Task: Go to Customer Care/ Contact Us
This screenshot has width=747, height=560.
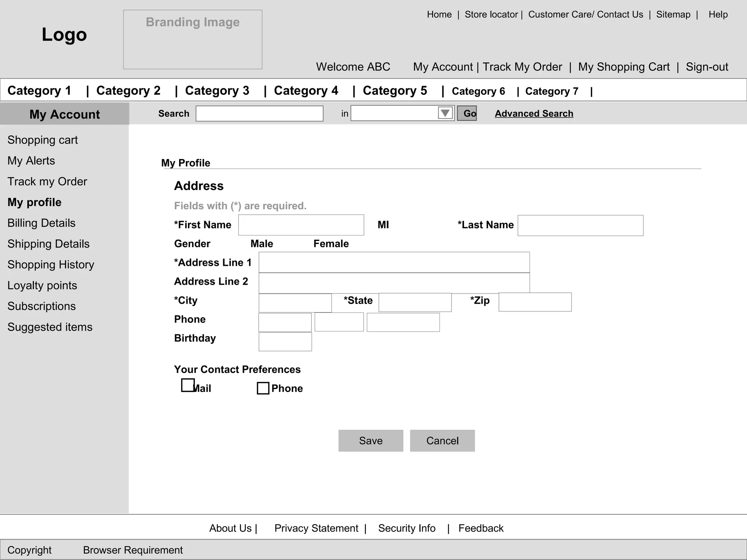Action: 585,15
